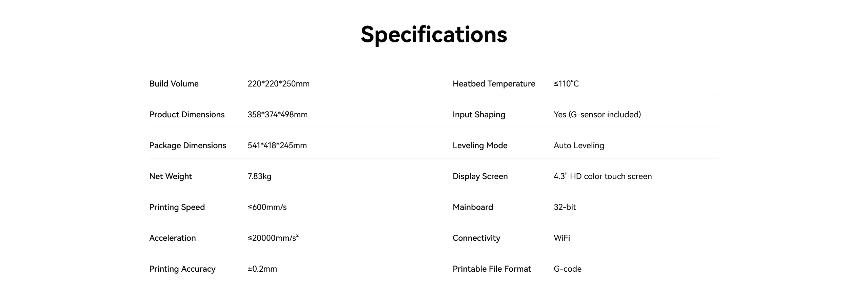The width and height of the screenshot is (868, 291).
Task: Click the Specifications heading
Action: tap(434, 35)
